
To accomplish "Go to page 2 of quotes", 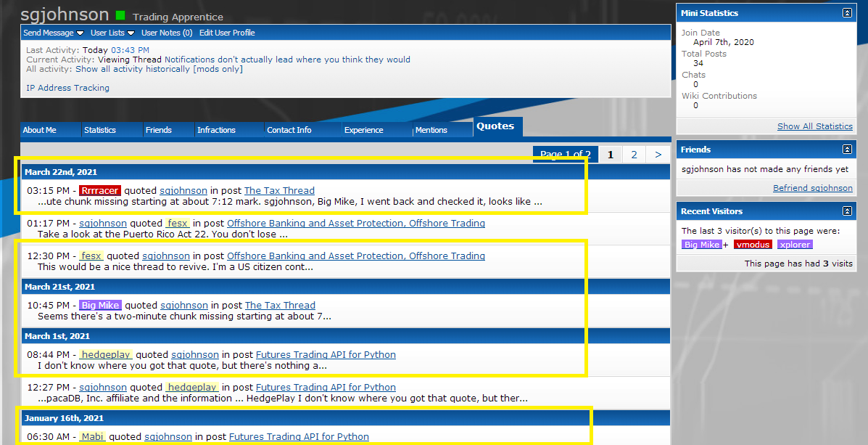I will [x=635, y=155].
